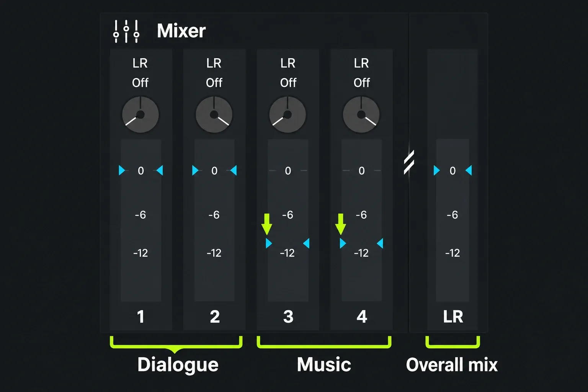Toggle the Off setting on channel 4
The height and width of the screenshot is (392, 588).
tap(362, 83)
